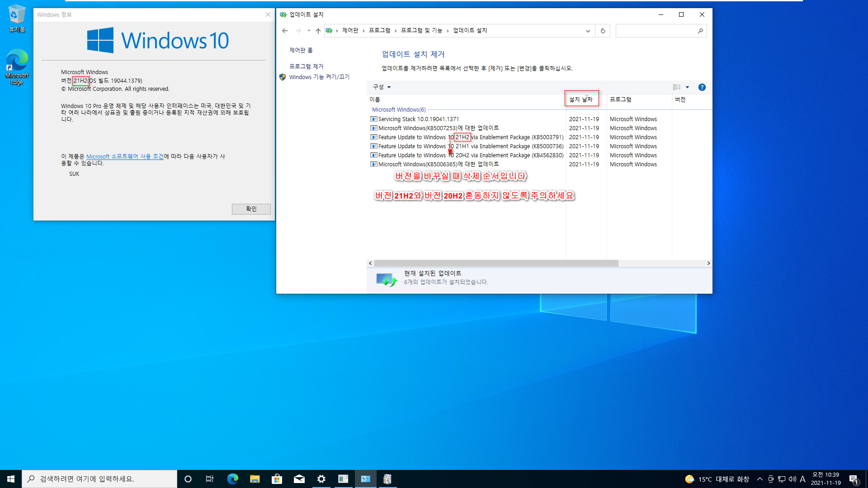The image size is (868, 488).
Task: Sort by the 설치 날짜 column header
Action: [581, 99]
